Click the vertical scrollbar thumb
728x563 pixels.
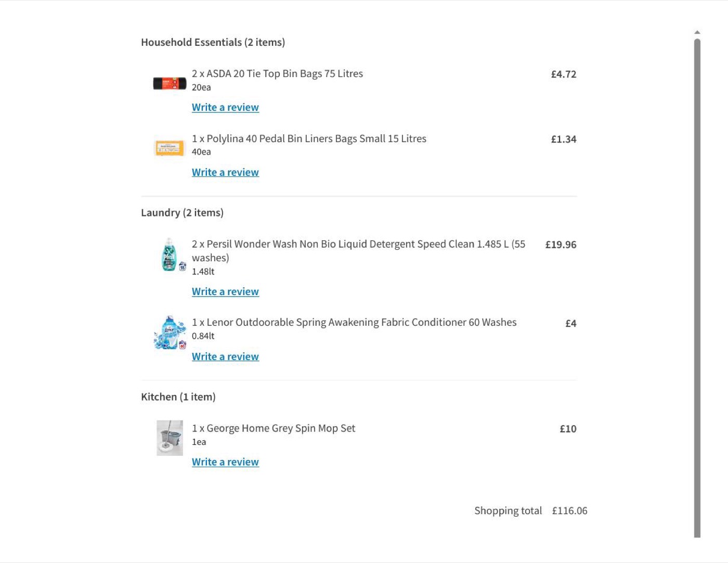tap(697, 288)
